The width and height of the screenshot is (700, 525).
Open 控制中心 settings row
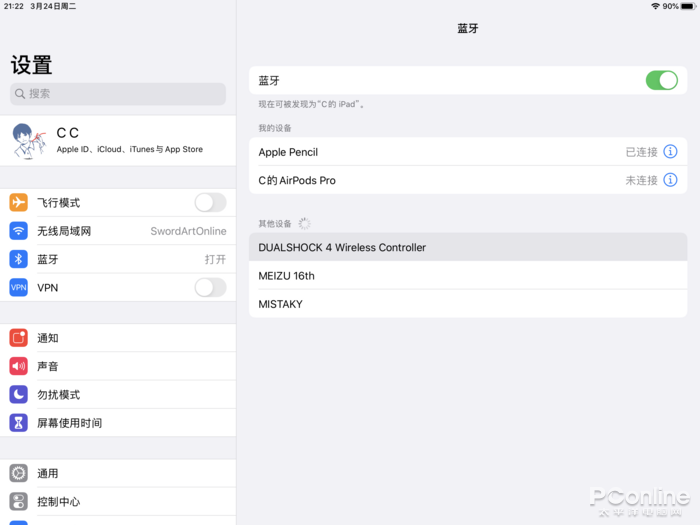pyautogui.click(x=118, y=502)
